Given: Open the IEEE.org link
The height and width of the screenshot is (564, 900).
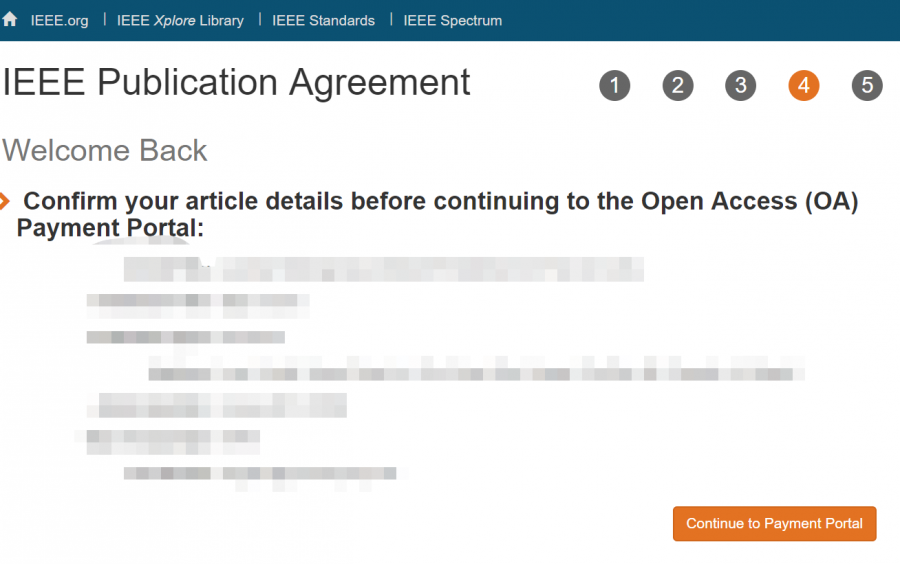Looking at the screenshot, I should [x=60, y=21].
